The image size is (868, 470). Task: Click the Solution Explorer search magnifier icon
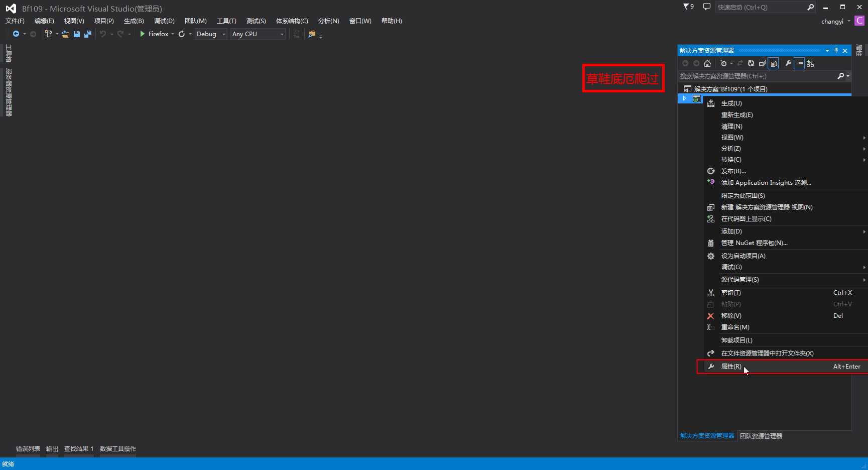[x=841, y=76]
